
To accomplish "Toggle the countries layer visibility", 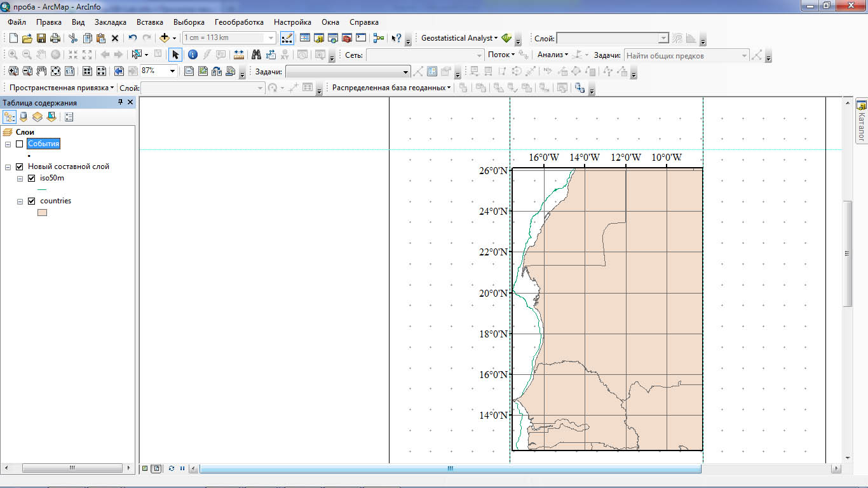I will 32,201.
